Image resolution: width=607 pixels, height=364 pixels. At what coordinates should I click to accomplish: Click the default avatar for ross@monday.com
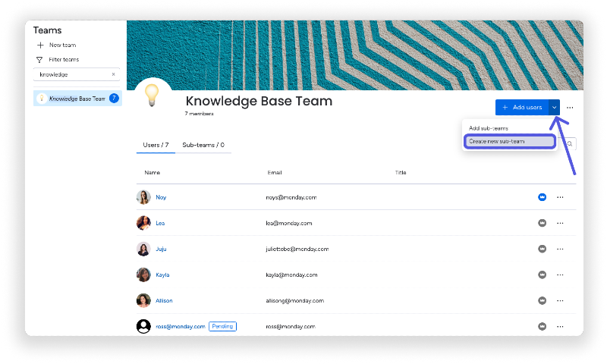tap(143, 327)
